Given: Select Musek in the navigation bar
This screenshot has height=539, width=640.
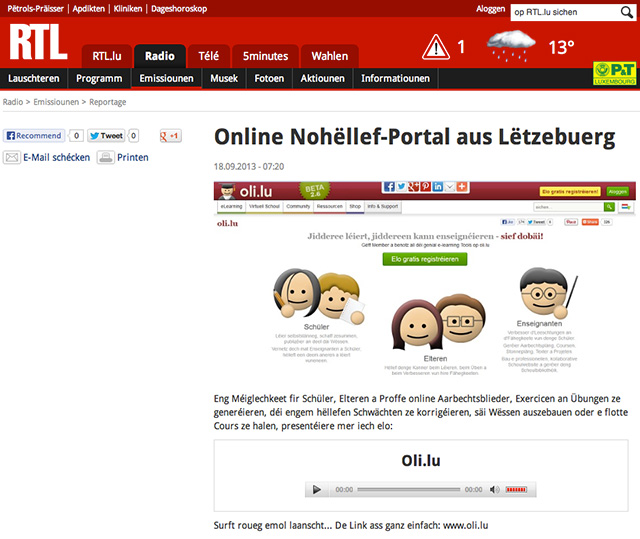Looking at the screenshot, I should click(222, 79).
